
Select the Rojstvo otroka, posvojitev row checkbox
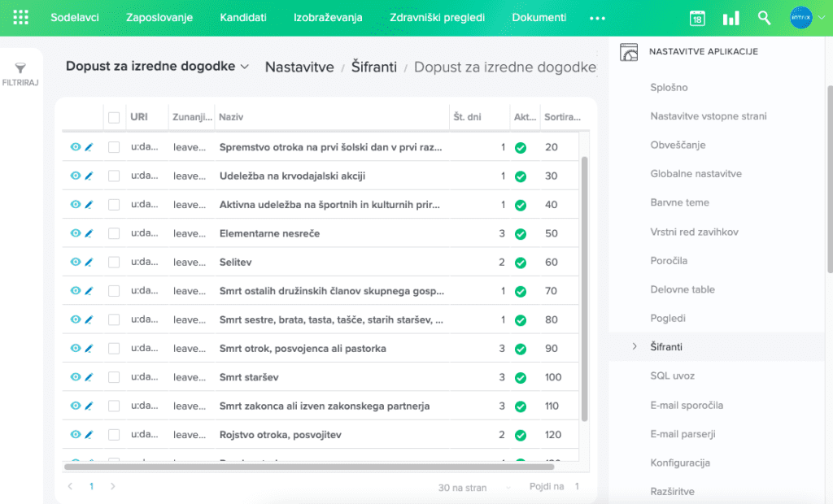(114, 435)
